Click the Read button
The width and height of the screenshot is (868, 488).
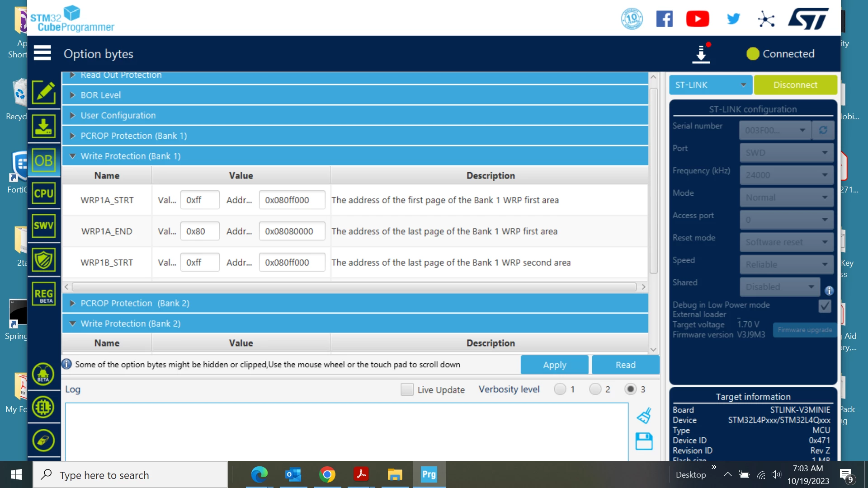625,365
